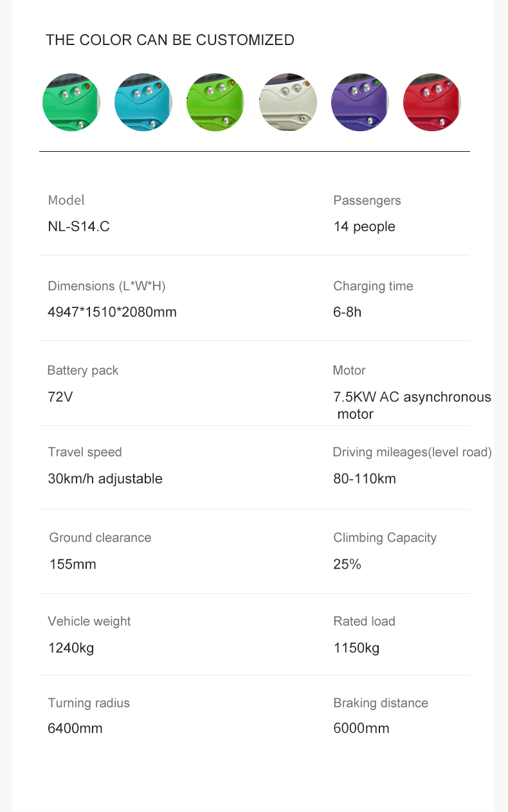Viewport: 508px width, 812px height.
Task: Click the 80-110km driving mileage value
Action: tap(365, 479)
